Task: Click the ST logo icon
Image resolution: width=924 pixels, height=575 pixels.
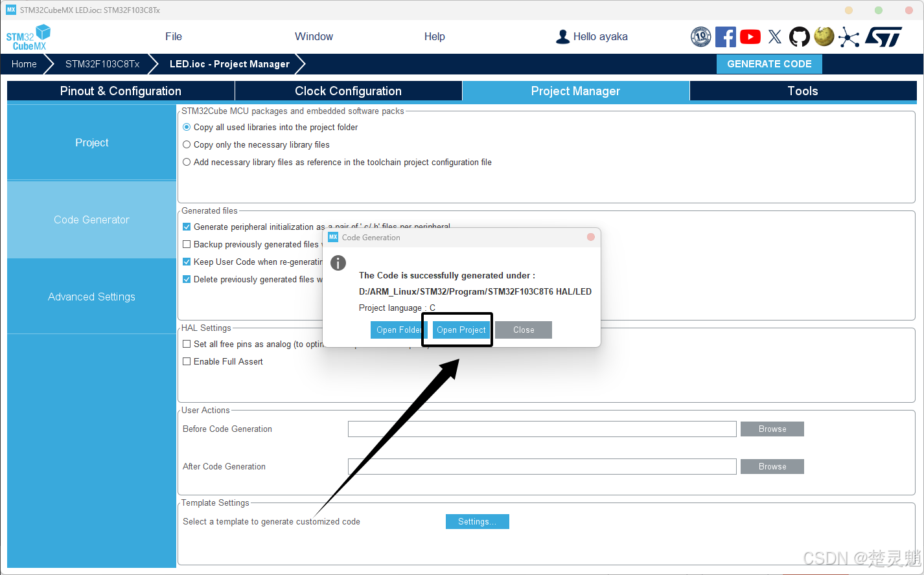Action: coord(884,37)
